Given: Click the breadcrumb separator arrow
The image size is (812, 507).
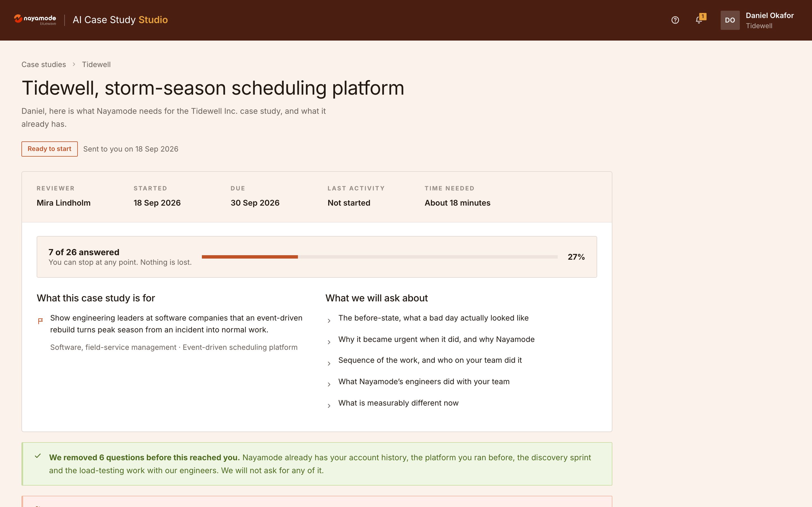Looking at the screenshot, I should (74, 65).
